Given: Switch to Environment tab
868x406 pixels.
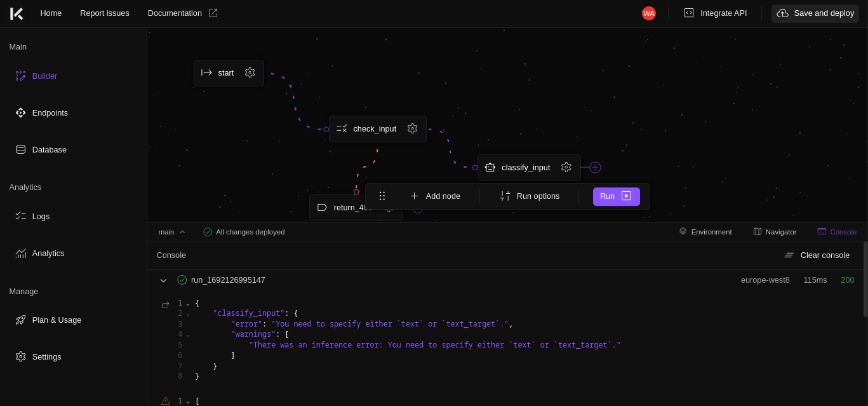Looking at the screenshot, I should pyautogui.click(x=705, y=233).
